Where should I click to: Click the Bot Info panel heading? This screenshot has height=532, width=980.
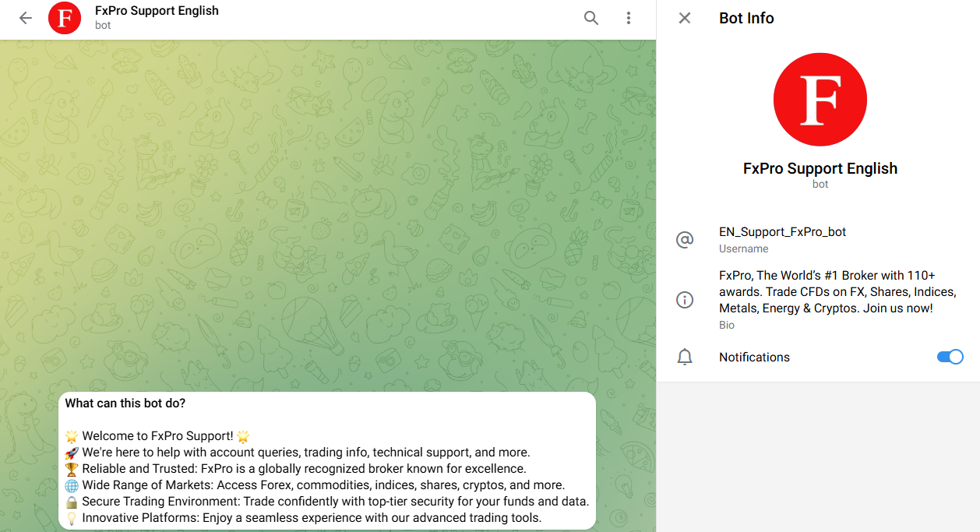click(x=746, y=18)
